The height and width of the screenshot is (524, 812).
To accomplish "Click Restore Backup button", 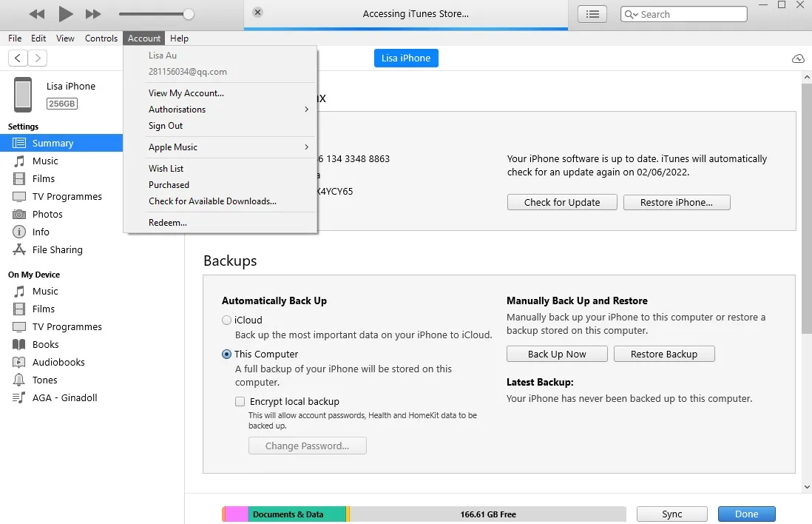I will pyautogui.click(x=664, y=354).
